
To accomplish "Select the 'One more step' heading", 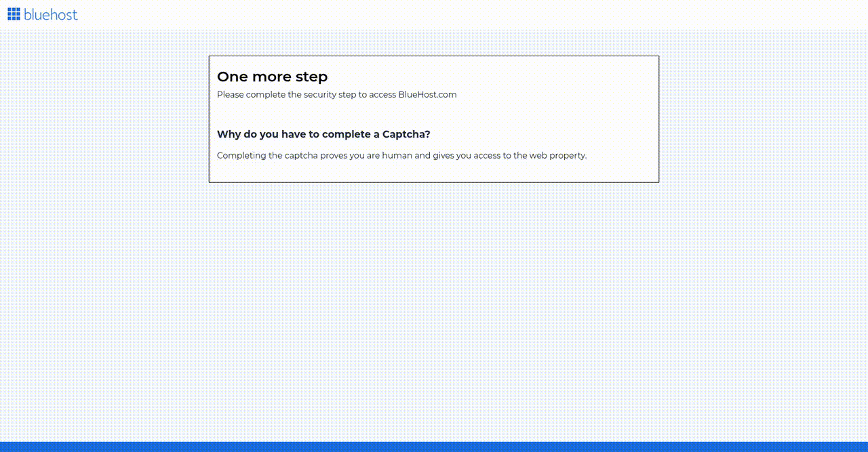I will pos(272,77).
